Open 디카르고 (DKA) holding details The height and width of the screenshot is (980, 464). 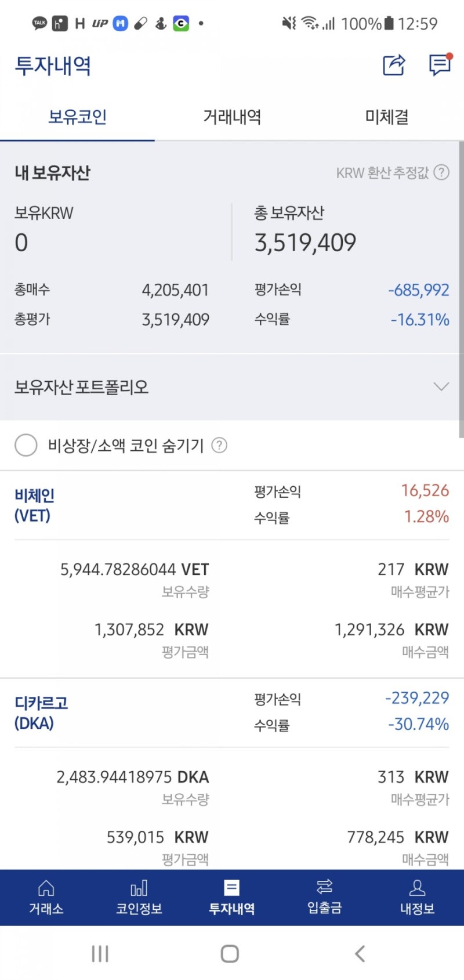(42, 713)
